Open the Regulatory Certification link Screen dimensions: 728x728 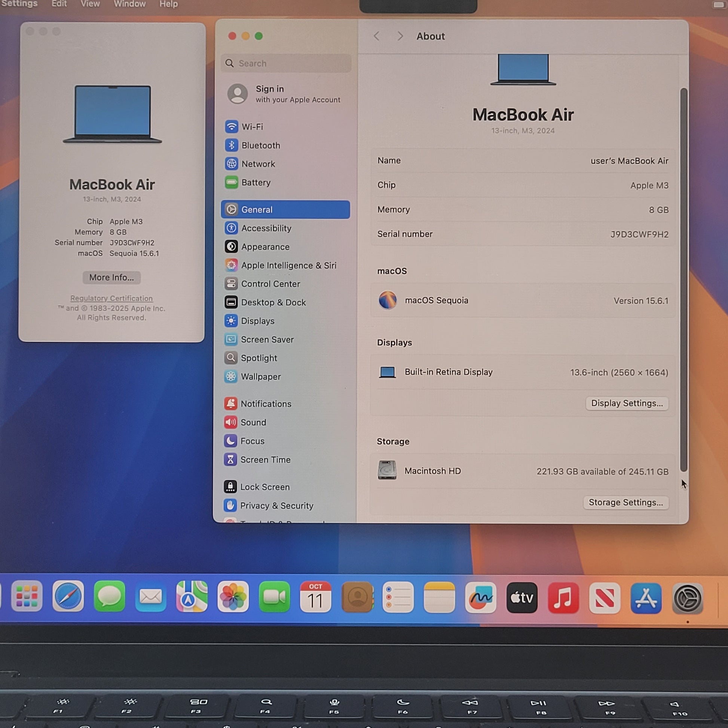click(111, 298)
